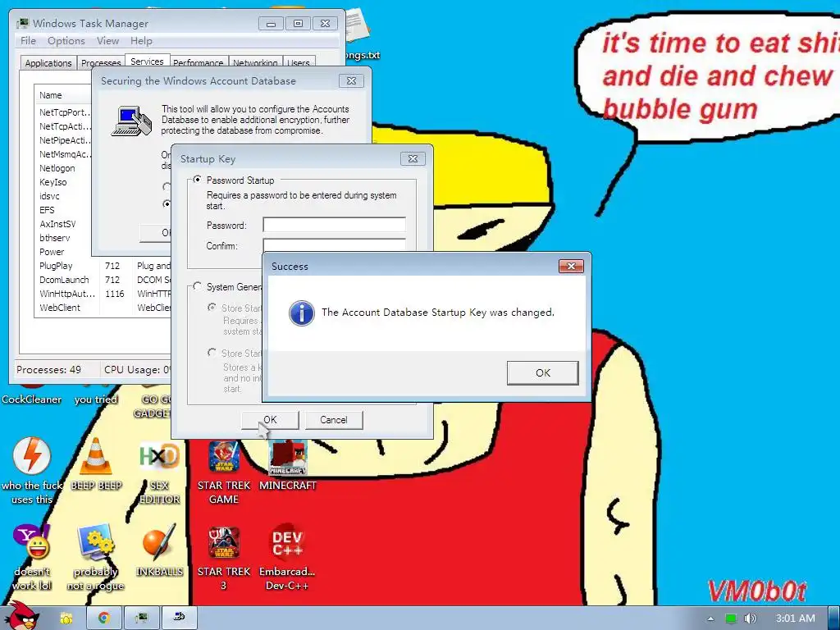The width and height of the screenshot is (840, 630).
Task: Click the syskey taskbar button
Action: click(180, 619)
